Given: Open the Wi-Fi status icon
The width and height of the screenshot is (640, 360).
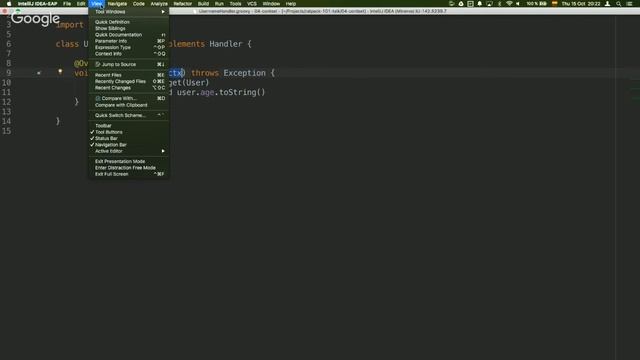Looking at the screenshot, I should point(509,4).
